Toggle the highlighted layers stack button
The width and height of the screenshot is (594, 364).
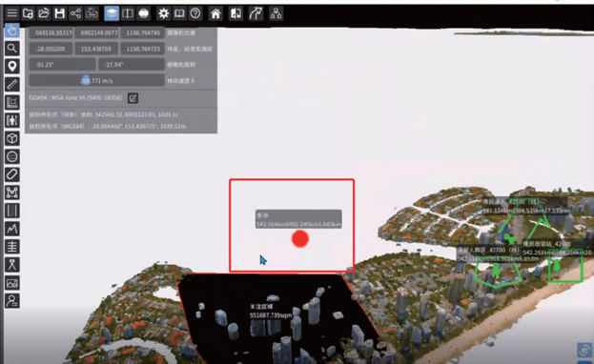(x=112, y=13)
